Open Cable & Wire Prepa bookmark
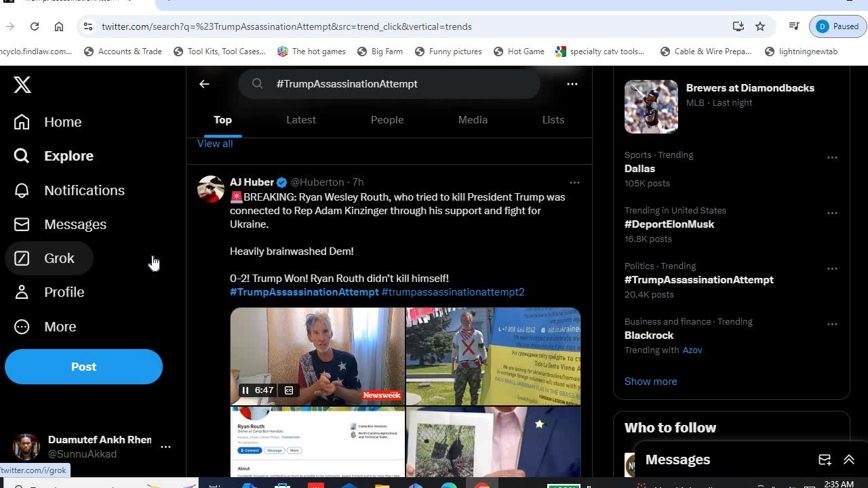The width and height of the screenshot is (868, 488). pyautogui.click(x=705, y=52)
